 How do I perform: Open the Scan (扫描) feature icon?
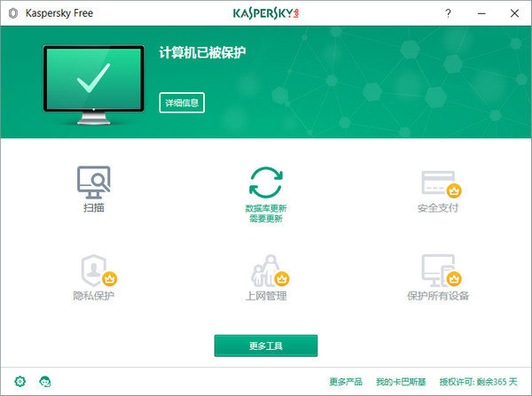pos(92,183)
